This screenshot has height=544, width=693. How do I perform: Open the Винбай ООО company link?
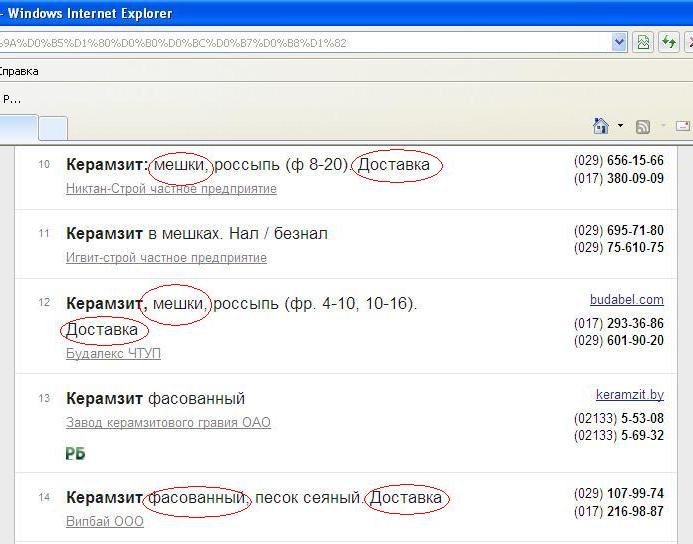(x=104, y=521)
